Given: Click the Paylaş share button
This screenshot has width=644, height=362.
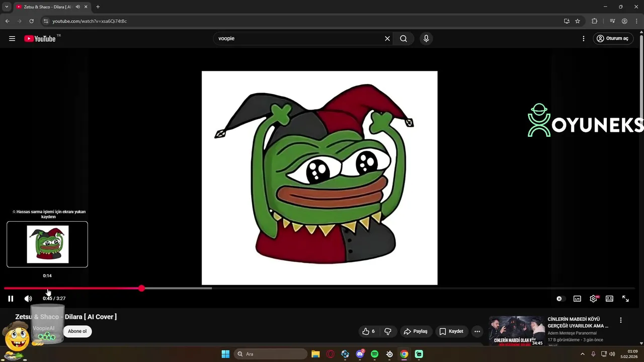Looking at the screenshot, I should coord(416,331).
